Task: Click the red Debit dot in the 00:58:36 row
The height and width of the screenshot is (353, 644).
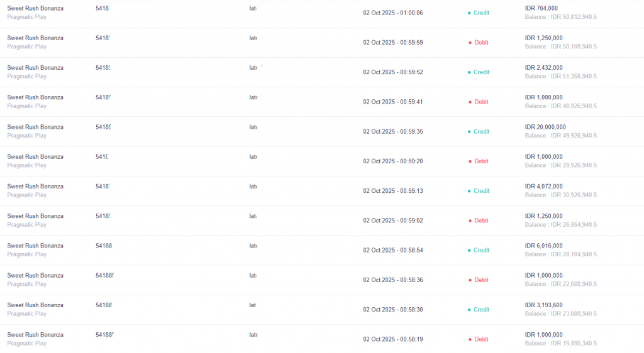Action: pyautogui.click(x=469, y=280)
